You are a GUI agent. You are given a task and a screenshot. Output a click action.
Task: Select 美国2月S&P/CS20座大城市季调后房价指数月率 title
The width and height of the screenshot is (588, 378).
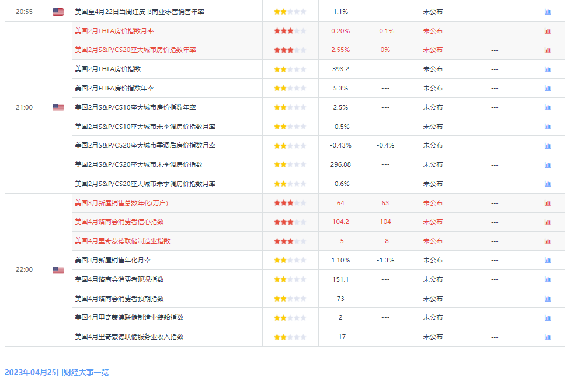pos(145,145)
